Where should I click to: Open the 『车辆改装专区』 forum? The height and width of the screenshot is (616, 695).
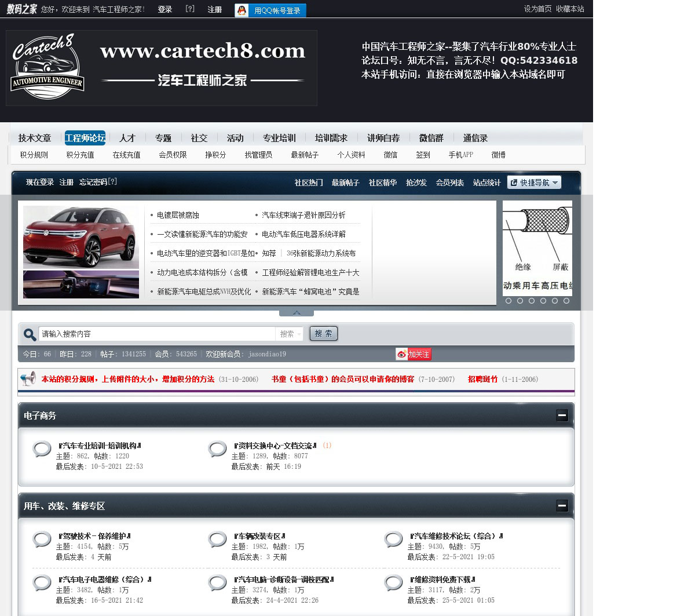259,536
